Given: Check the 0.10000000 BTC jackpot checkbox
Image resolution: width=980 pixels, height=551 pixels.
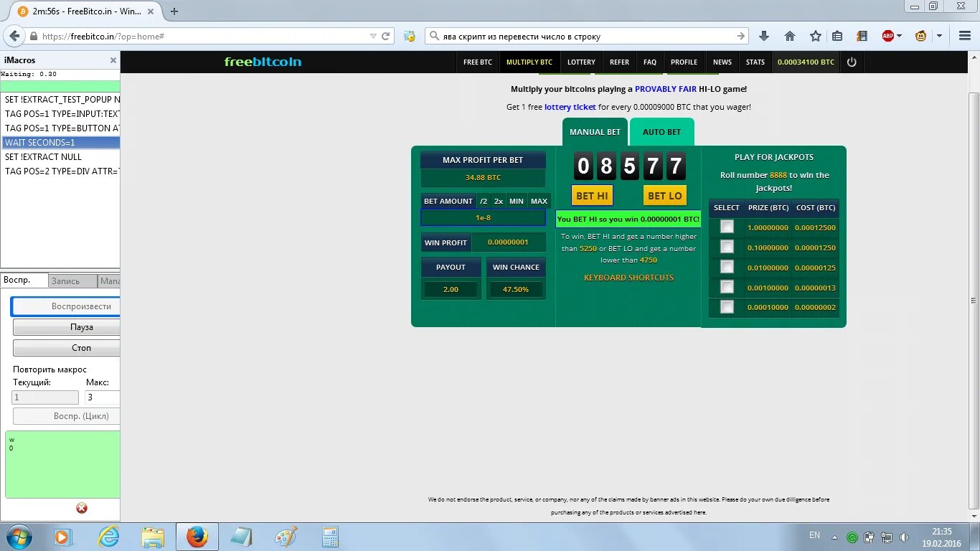Looking at the screenshot, I should click(x=727, y=247).
